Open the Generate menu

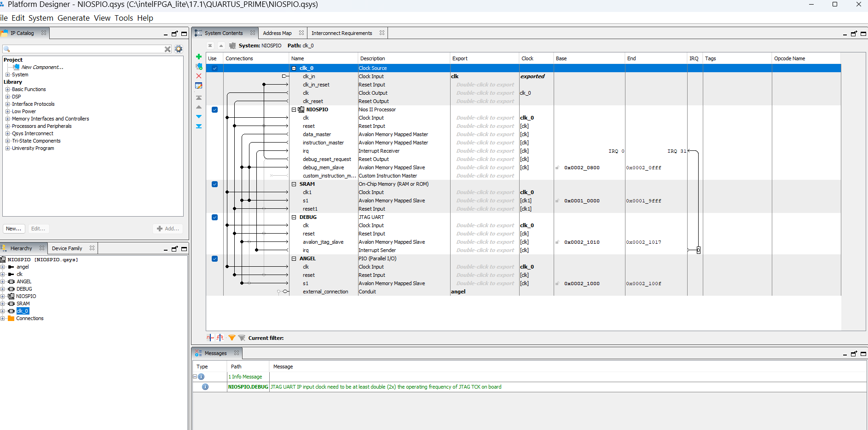point(73,18)
